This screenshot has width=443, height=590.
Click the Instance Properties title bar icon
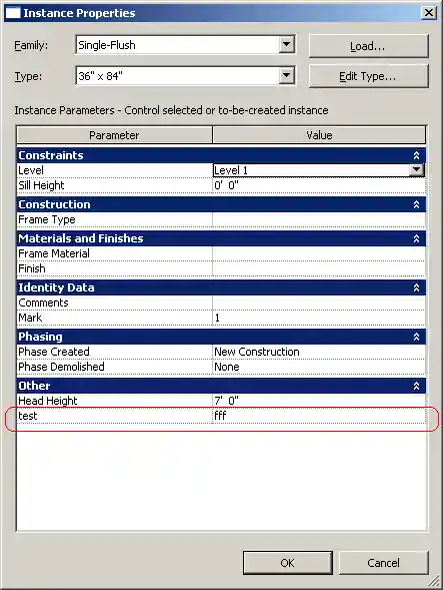(x=13, y=13)
